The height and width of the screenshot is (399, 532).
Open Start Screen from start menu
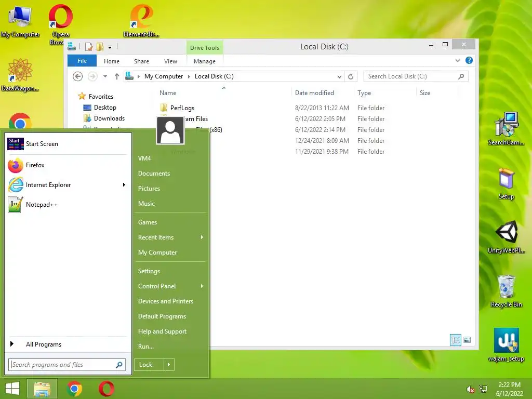click(67, 144)
